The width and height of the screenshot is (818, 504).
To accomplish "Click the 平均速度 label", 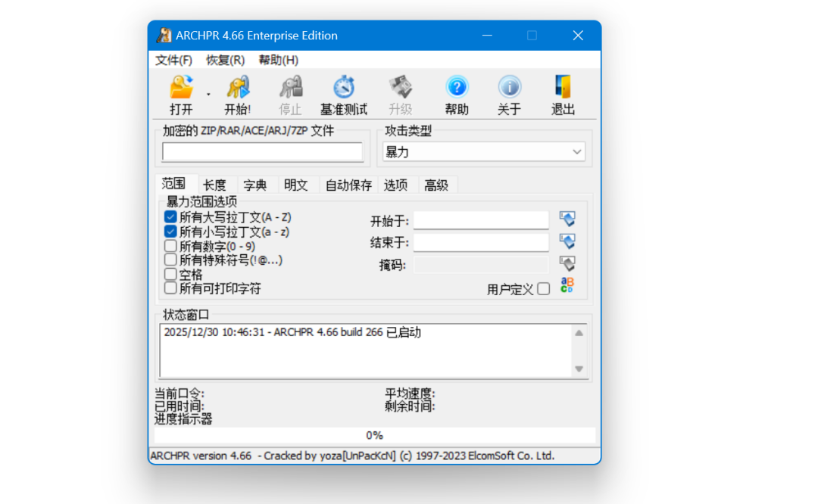I will click(x=410, y=394).
